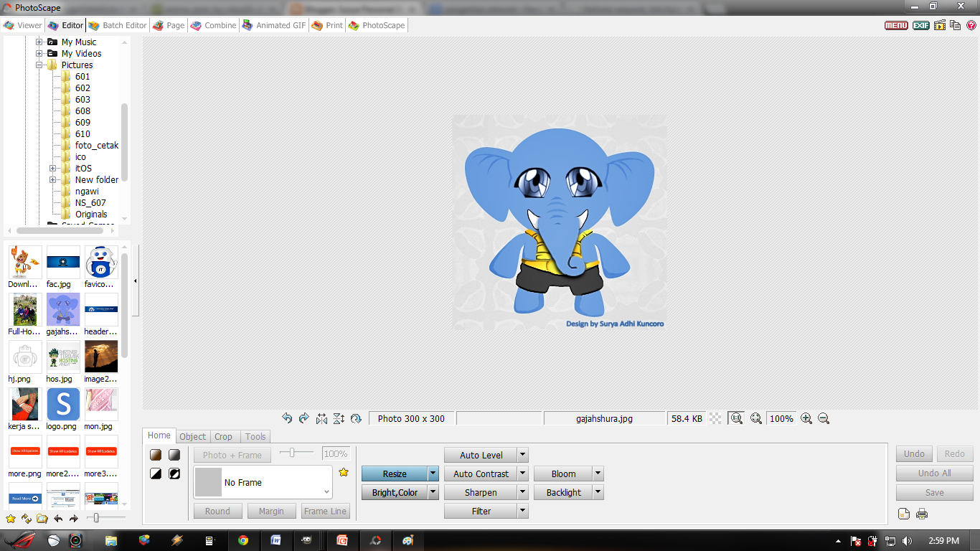Open the red help icon
Screen dimensions: 980x551
[971, 25]
